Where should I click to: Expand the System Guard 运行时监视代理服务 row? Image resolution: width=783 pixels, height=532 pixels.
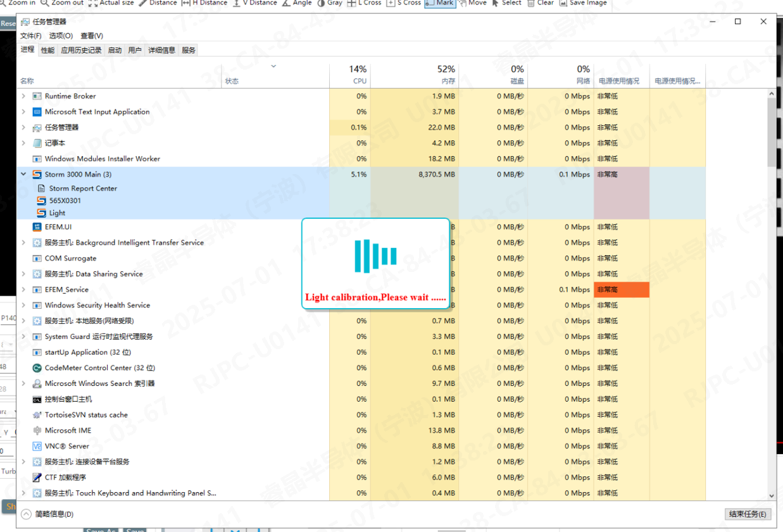click(x=23, y=337)
